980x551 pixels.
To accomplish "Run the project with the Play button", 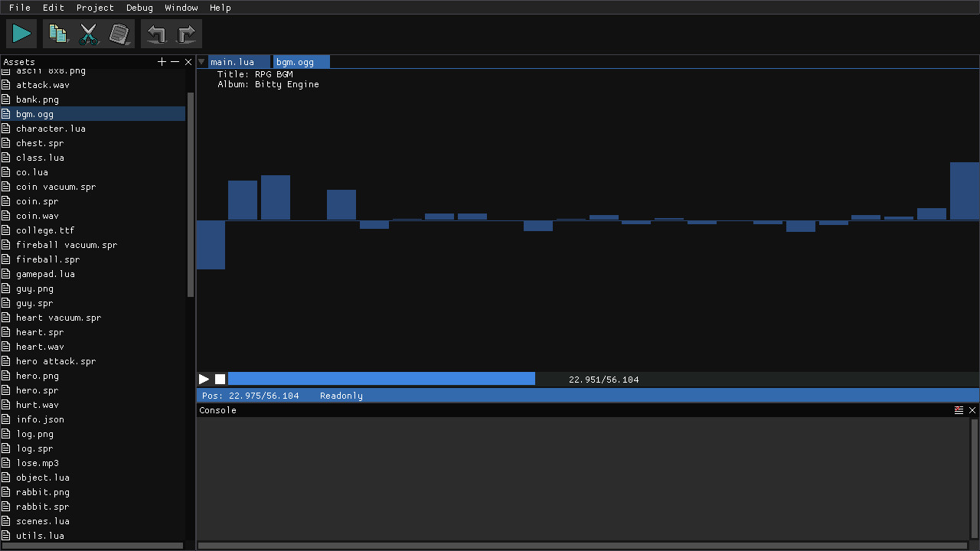I will pyautogui.click(x=21, y=33).
